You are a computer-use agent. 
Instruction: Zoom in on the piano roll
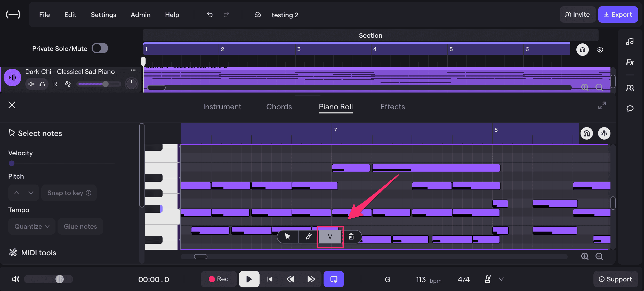pos(585,256)
